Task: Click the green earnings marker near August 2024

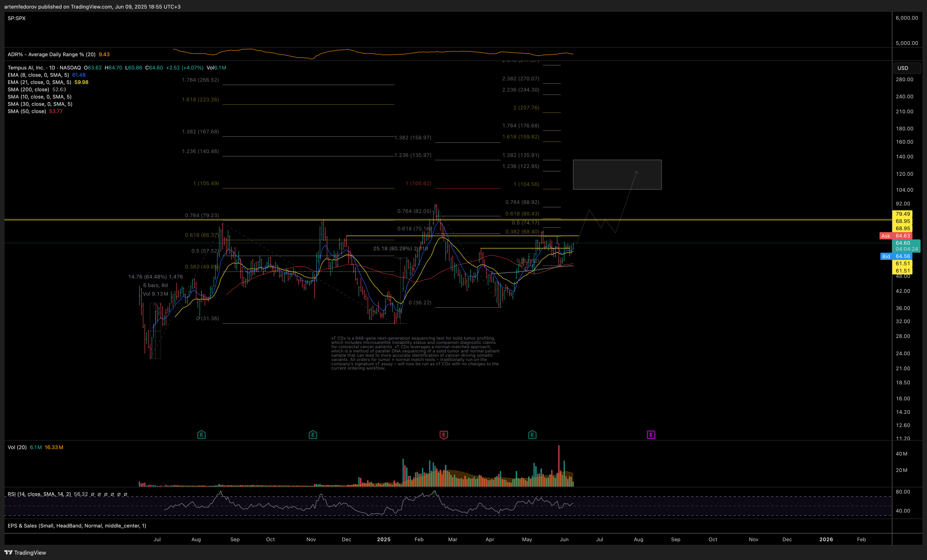Action: pyautogui.click(x=201, y=435)
